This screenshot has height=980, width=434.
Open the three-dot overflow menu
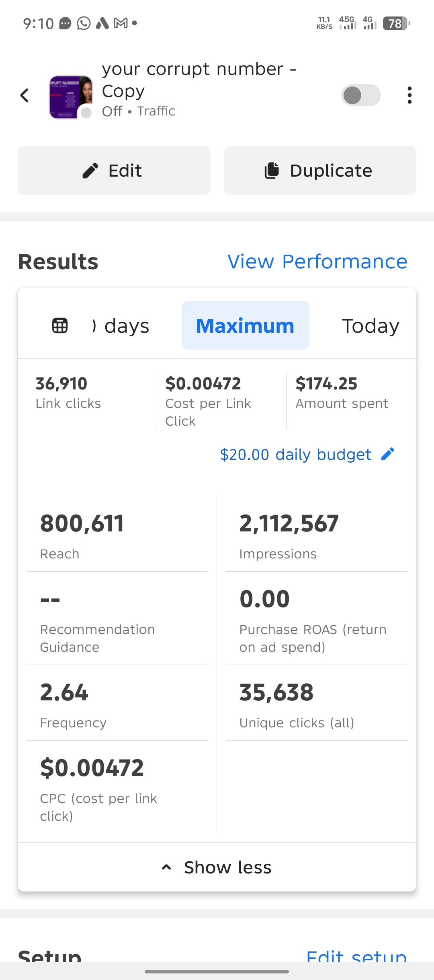409,95
